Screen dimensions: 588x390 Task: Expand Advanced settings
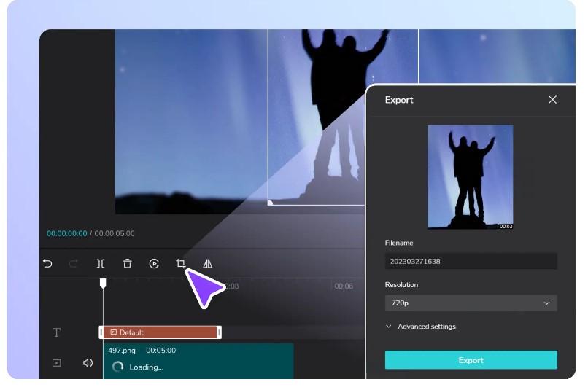tap(421, 327)
